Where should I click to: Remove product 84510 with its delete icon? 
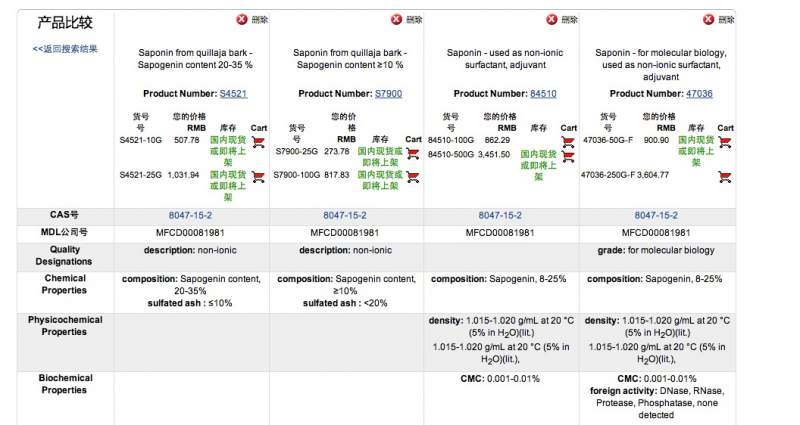[551, 19]
